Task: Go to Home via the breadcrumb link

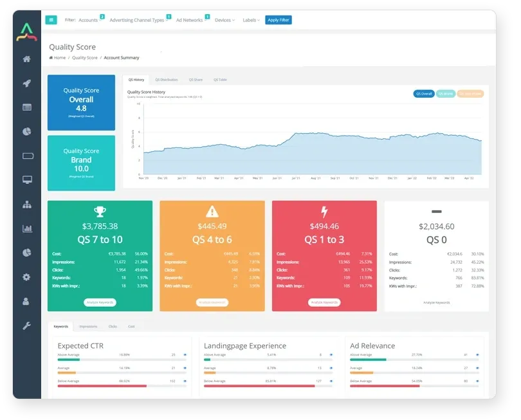Action: pyautogui.click(x=59, y=58)
